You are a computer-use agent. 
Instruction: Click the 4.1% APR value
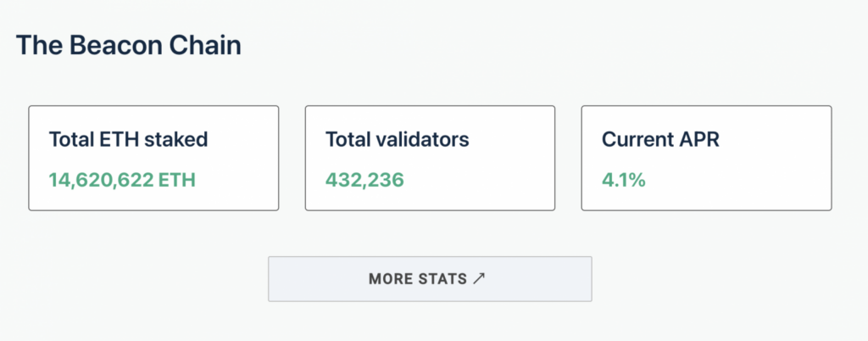point(623,180)
